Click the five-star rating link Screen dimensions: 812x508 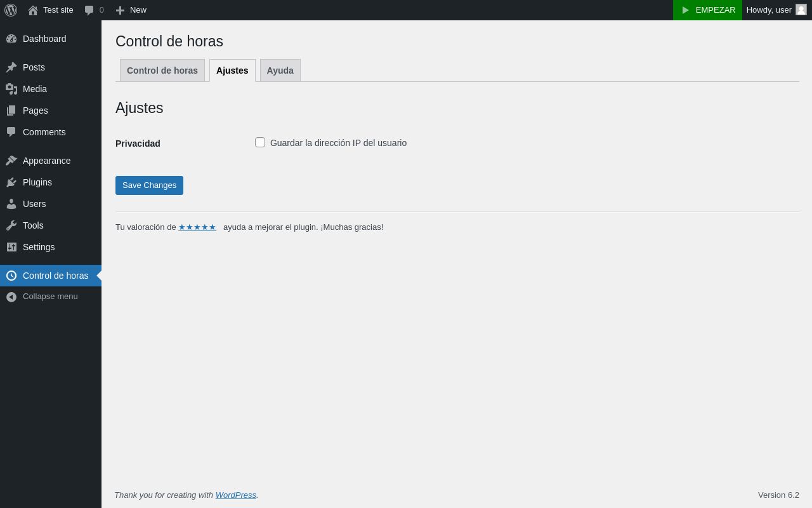[x=197, y=227]
